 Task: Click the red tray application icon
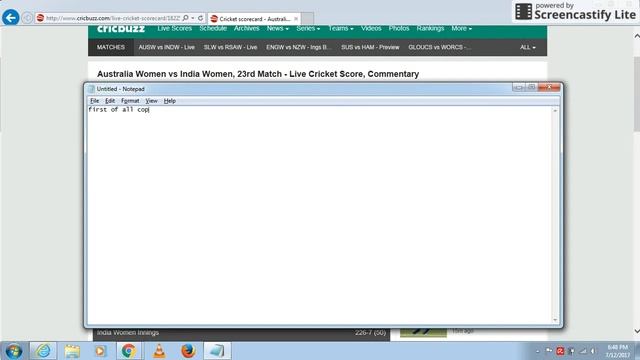click(560, 351)
